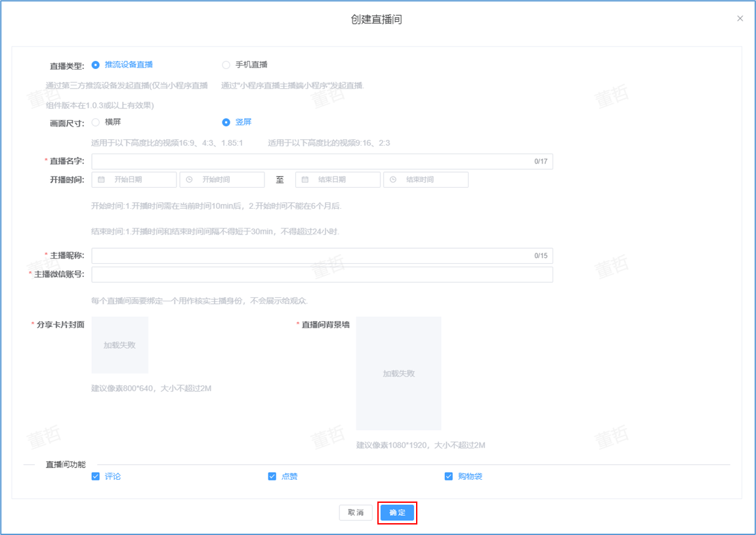Click the 确定 button
This screenshot has height=535, width=756.
[x=397, y=512]
